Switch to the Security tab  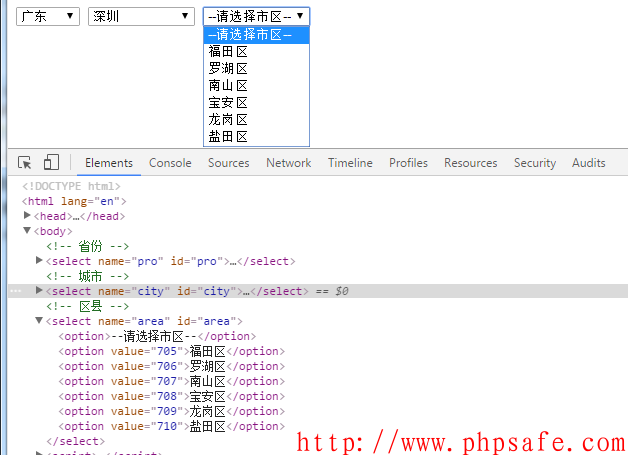click(535, 163)
